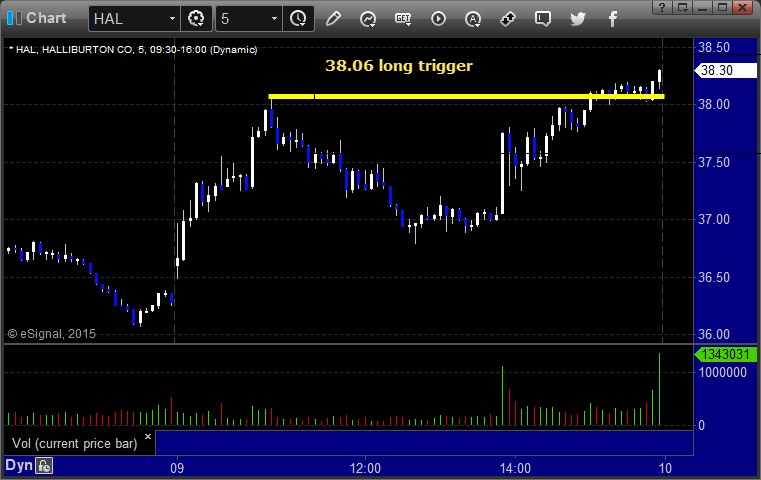Select the pencil drawing tools icon

[x=333, y=19]
